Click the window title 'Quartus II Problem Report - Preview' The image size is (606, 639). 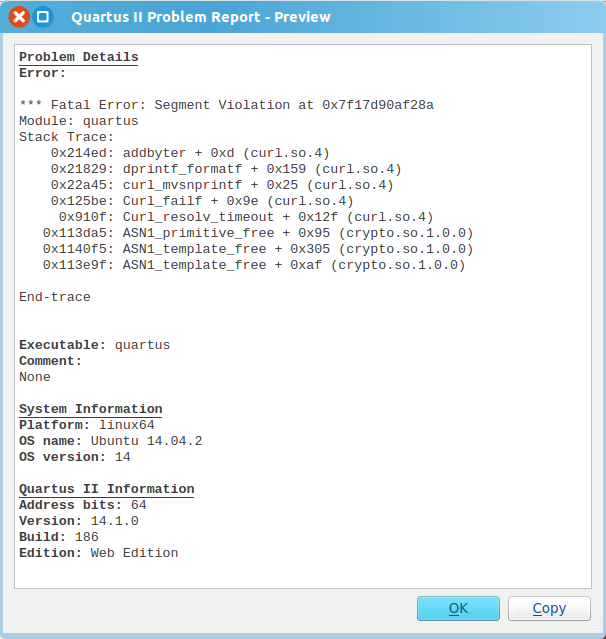tap(201, 17)
